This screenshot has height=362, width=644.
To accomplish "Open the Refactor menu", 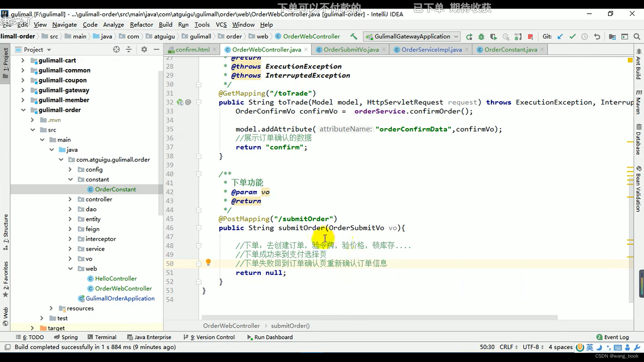I will [x=141, y=24].
